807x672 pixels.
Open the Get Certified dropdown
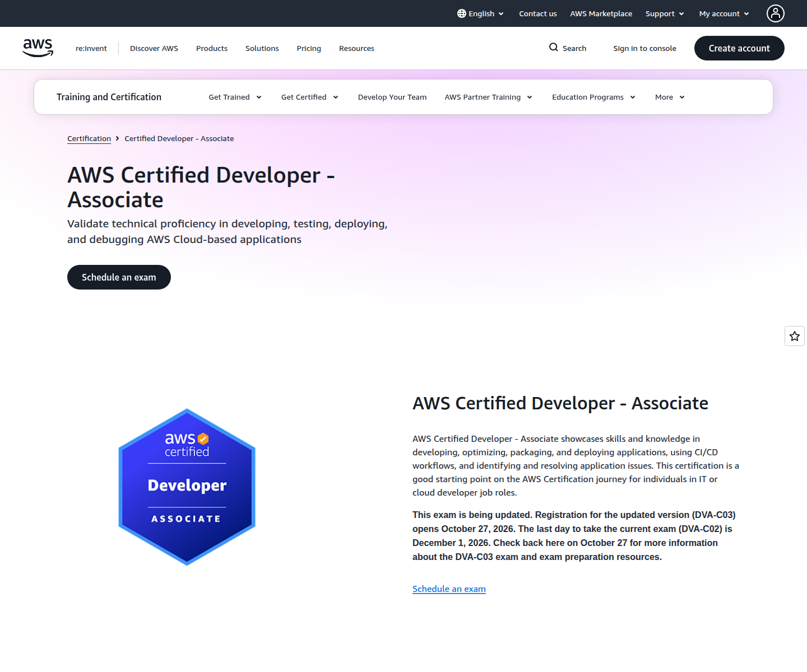pyautogui.click(x=310, y=97)
